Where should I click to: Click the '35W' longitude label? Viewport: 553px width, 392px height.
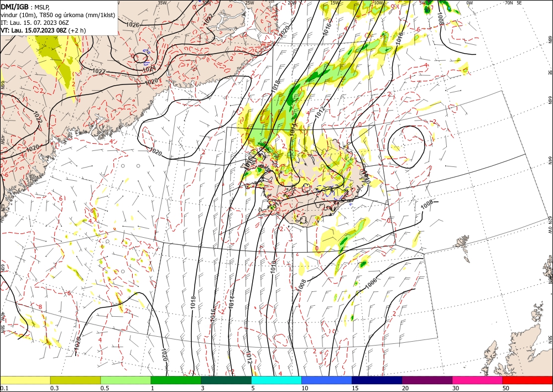(162, 3)
